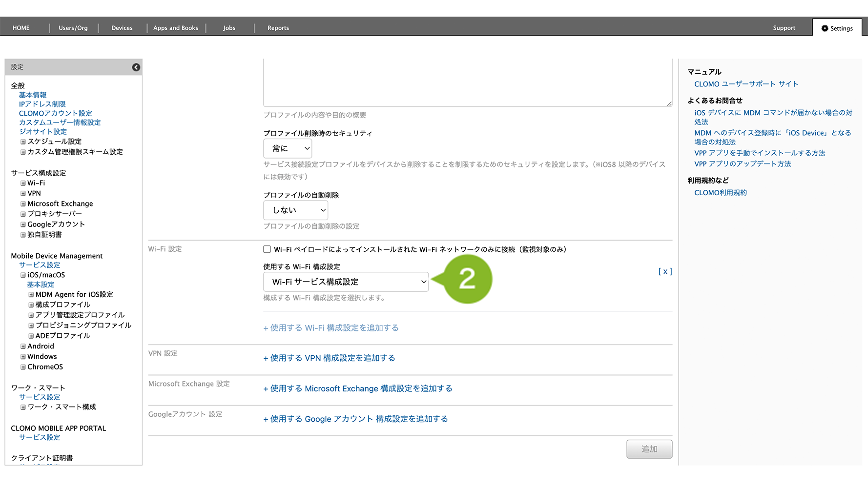Add a VPN 構成設定 link
The width and height of the screenshot is (868, 488).
[329, 358]
